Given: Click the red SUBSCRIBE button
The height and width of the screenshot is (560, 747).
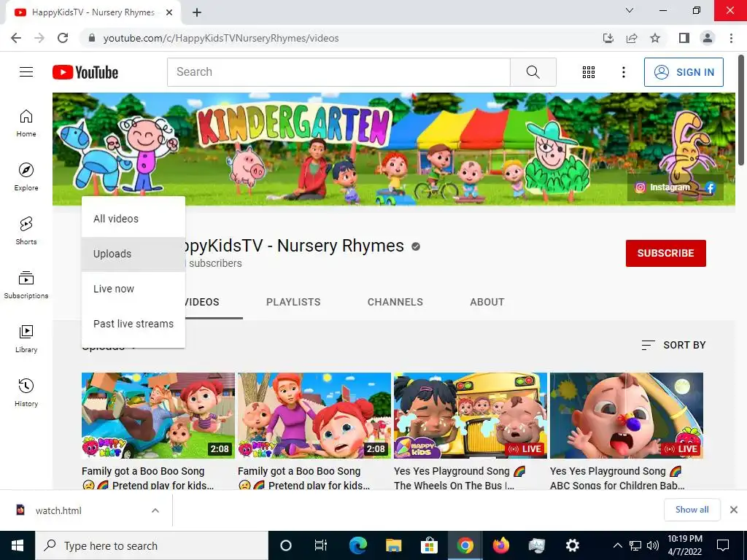Looking at the screenshot, I should [665, 253].
